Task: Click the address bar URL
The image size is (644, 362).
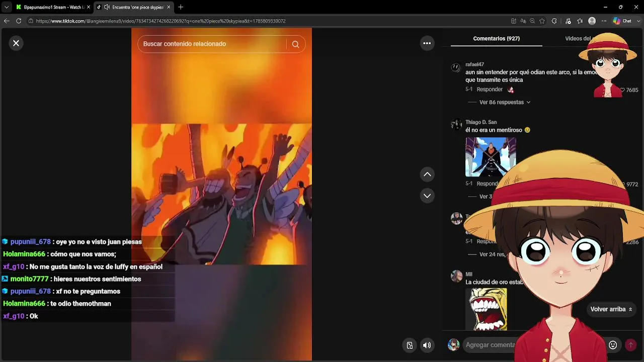Action: [160, 21]
